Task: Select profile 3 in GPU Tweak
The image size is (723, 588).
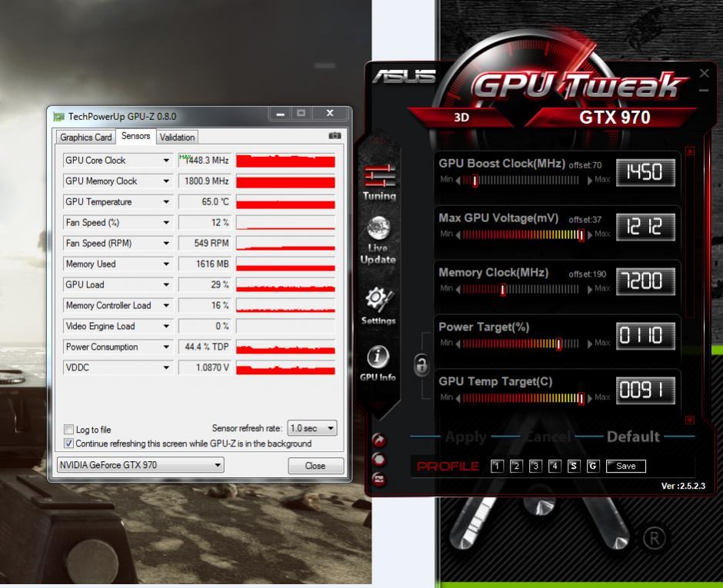Action: coord(535,467)
